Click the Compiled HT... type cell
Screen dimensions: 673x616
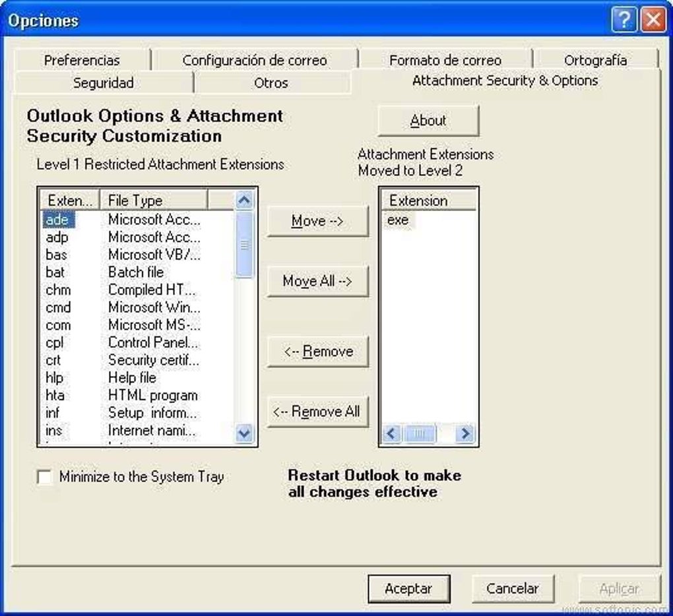[152, 290]
